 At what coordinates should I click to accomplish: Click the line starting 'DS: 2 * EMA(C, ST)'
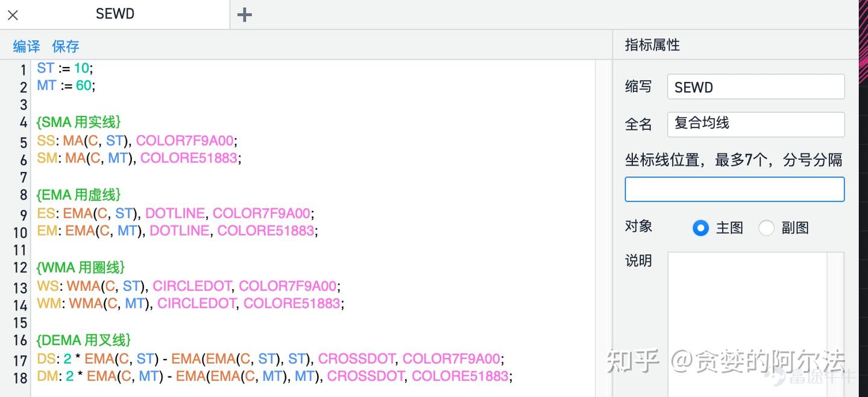[271, 359]
